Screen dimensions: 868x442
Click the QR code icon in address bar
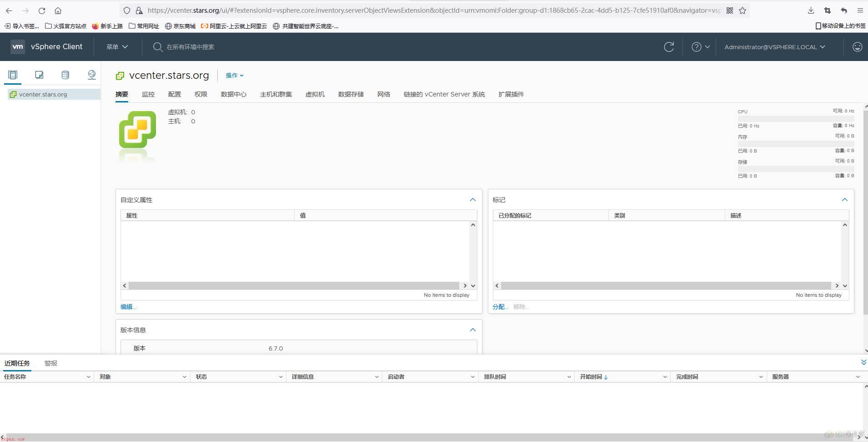tap(730, 10)
